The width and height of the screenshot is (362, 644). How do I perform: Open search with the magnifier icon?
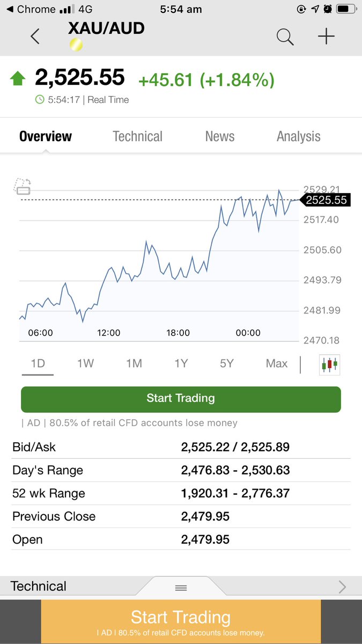[x=285, y=37]
